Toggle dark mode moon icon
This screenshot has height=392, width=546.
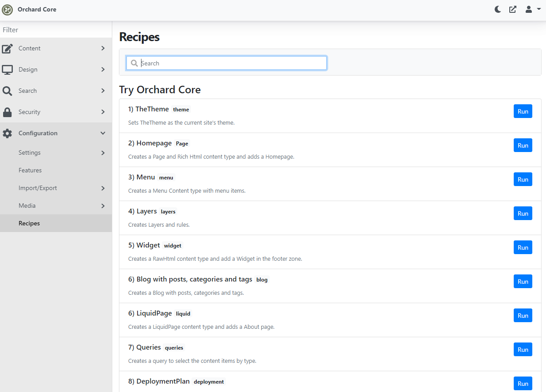click(x=498, y=9)
